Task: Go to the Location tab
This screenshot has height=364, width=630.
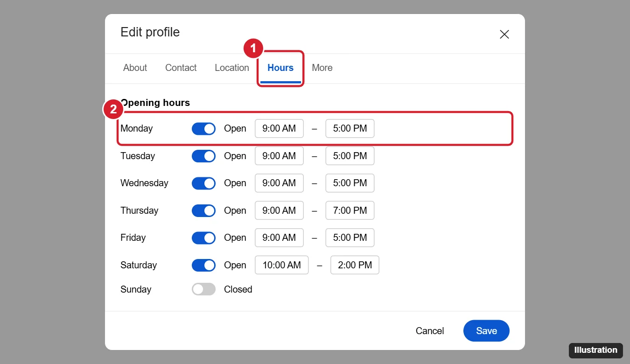Action: pyautogui.click(x=232, y=68)
